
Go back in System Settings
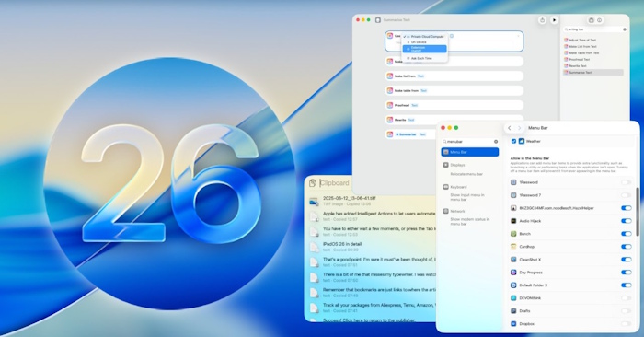510,128
